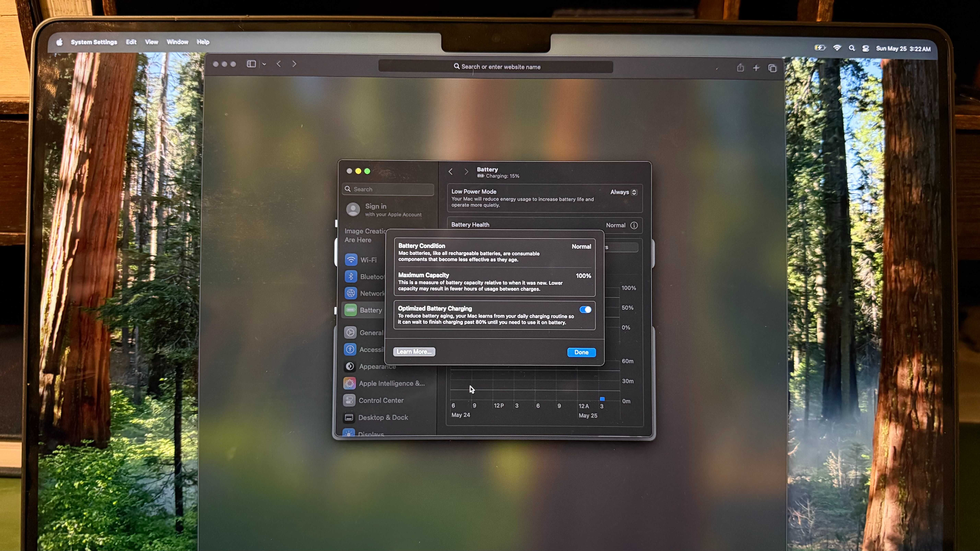Open the Edit menu

(131, 42)
